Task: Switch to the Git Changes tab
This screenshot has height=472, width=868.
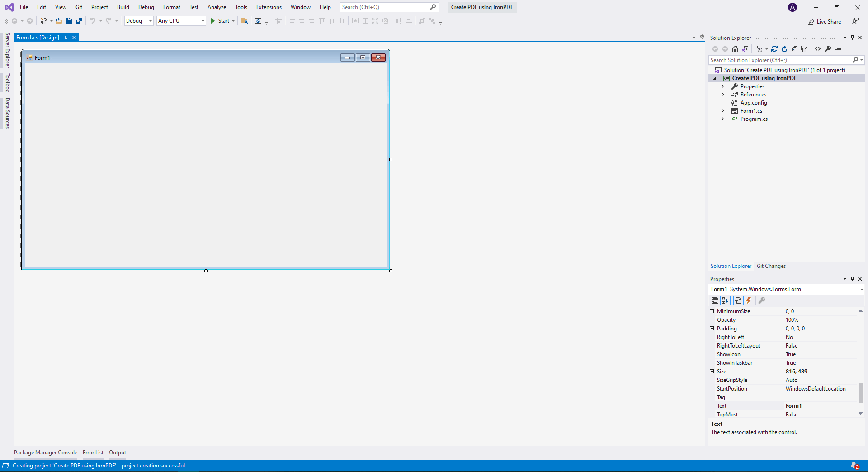Action: 771,266
